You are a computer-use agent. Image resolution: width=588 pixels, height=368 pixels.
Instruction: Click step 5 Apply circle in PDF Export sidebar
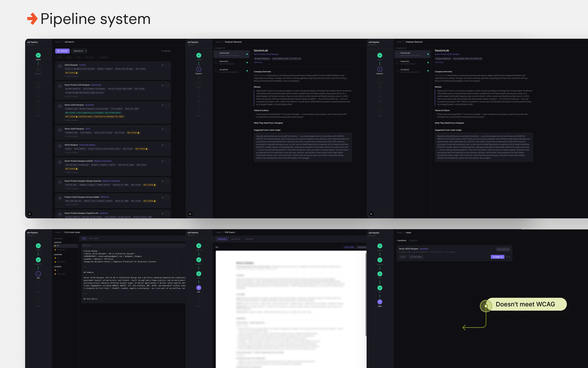(x=199, y=302)
